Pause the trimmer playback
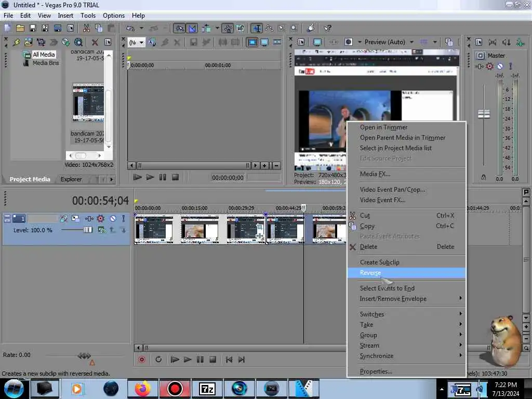This screenshot has height=399, width=532. pos(163,177)
